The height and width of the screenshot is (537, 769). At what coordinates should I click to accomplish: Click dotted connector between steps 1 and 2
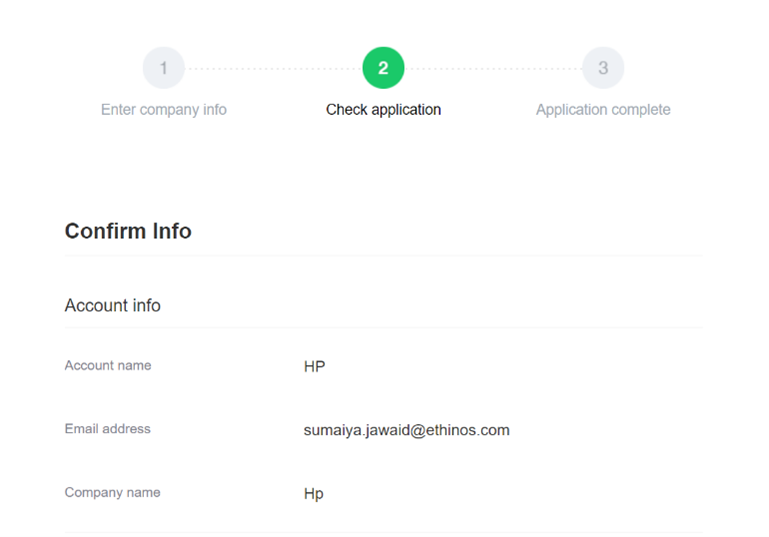click(x=273, y=69)
